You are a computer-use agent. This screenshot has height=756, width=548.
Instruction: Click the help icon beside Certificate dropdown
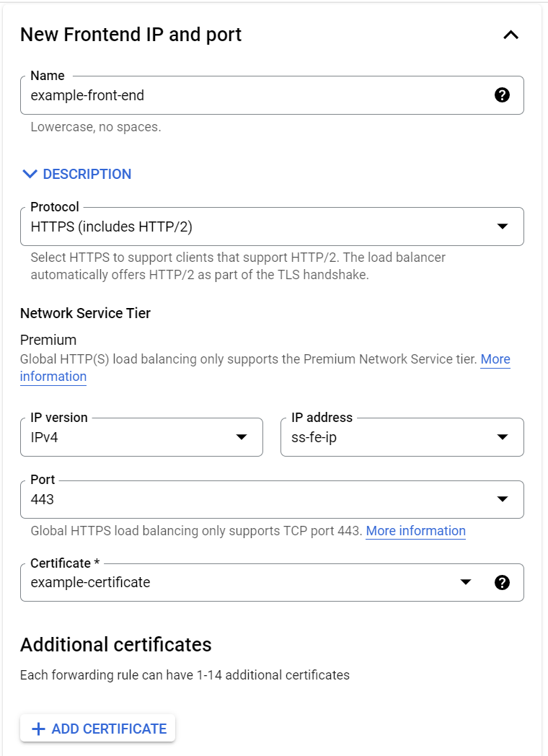tap(503, 582)
